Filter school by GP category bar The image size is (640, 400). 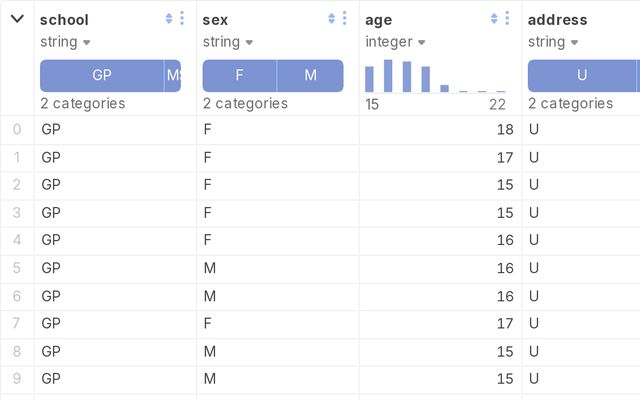tap(102, 76)
